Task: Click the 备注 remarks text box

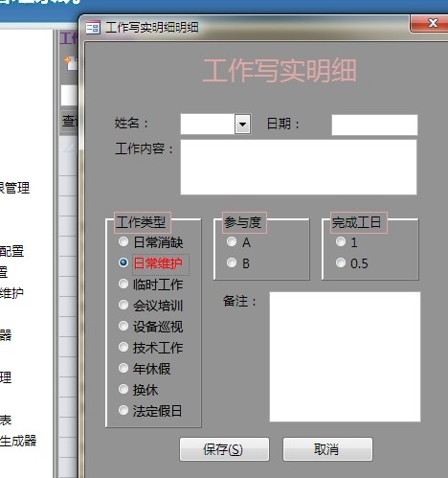Action: click(345, 356)
